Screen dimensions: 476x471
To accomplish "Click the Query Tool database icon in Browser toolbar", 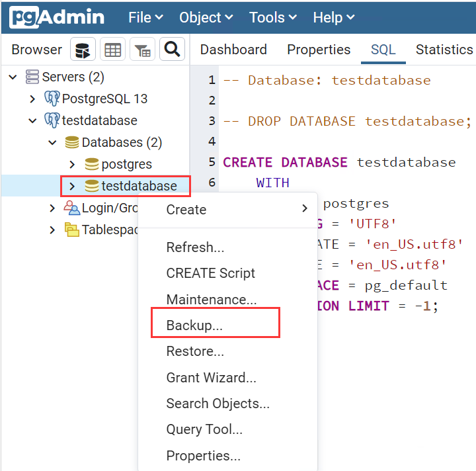I will pyautogui.click(x=83, y=50).
